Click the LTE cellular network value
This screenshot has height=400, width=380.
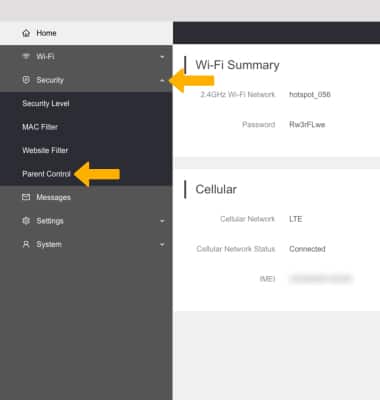(296, 219)
